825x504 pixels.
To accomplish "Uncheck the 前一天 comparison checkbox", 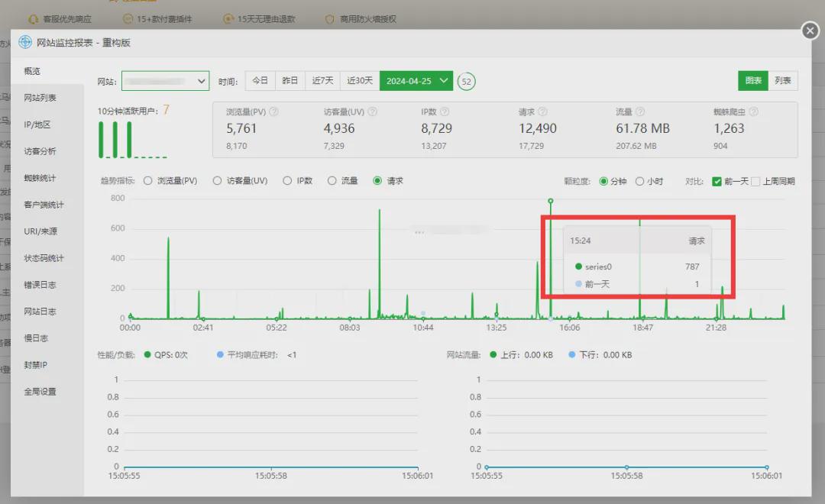I will (x=717, y=182).
